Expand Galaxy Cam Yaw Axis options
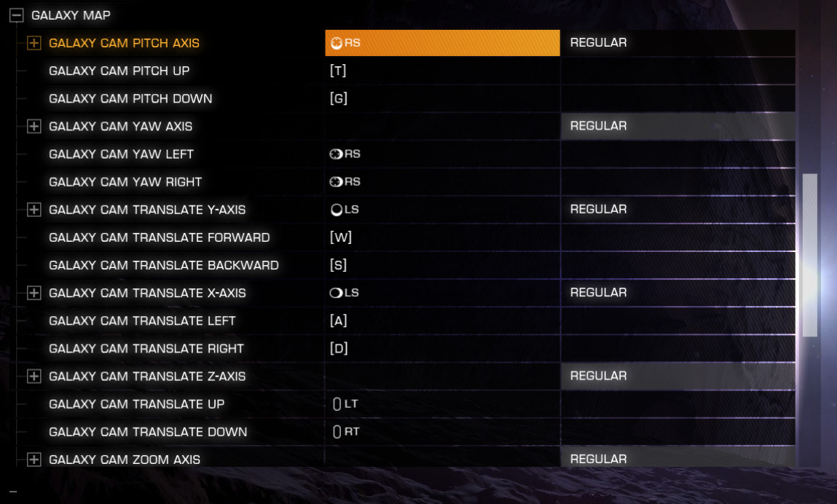 point(34,127)
